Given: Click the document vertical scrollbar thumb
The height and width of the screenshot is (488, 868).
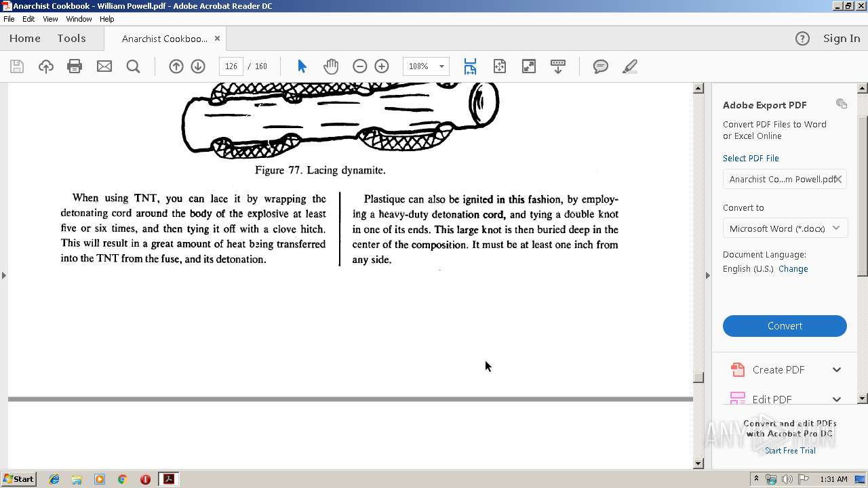Looking at the screenshot, I should pyautogui.click(x=698, y=378).
